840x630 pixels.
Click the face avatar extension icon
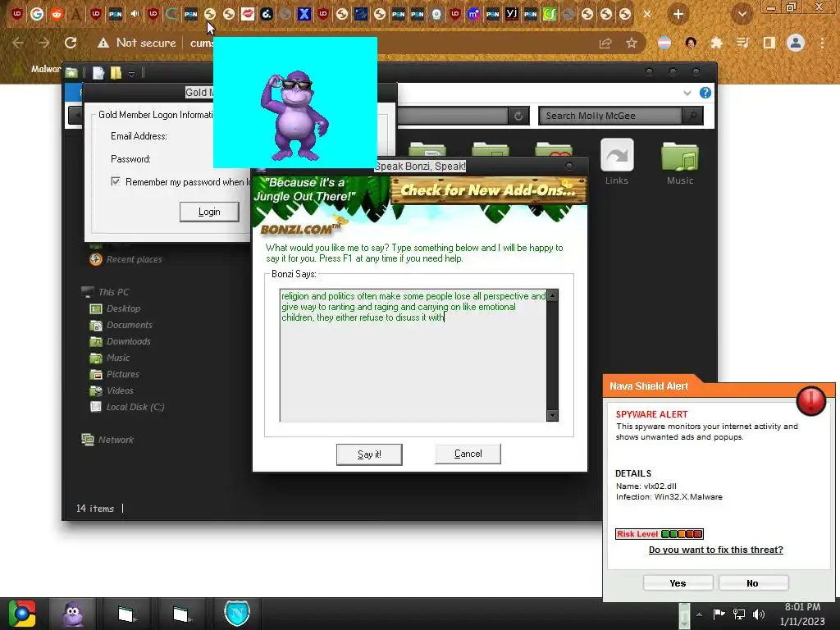tap(691, 43)
